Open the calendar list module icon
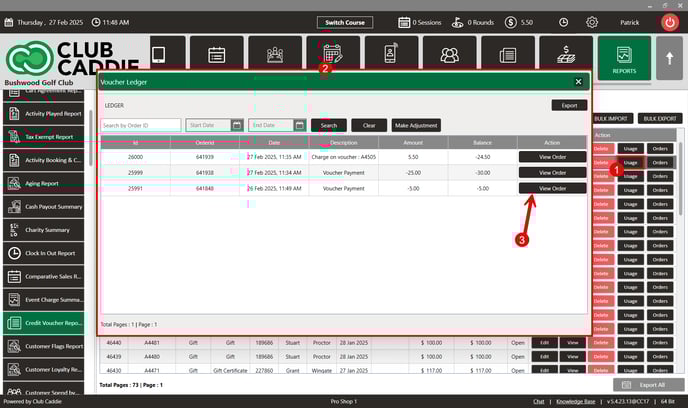Viewport: 688px width, 408px height. (x=217, y=55)
